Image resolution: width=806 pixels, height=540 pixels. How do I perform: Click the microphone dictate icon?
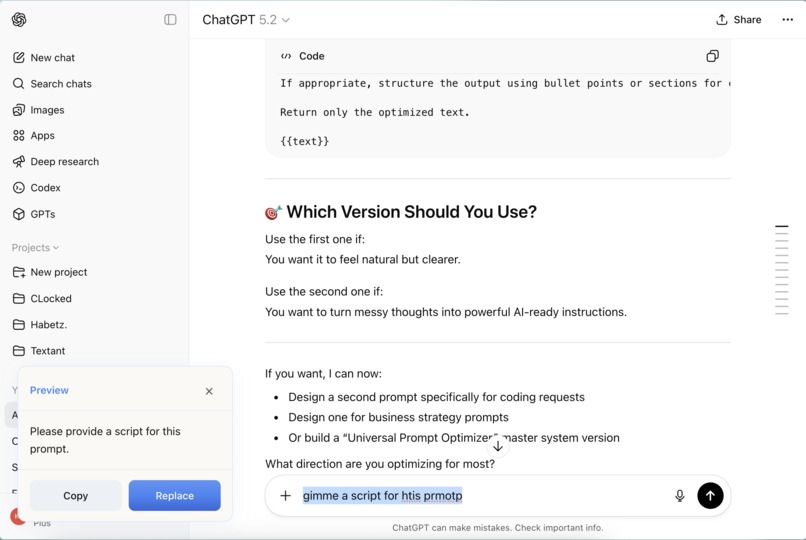(680, 496)
